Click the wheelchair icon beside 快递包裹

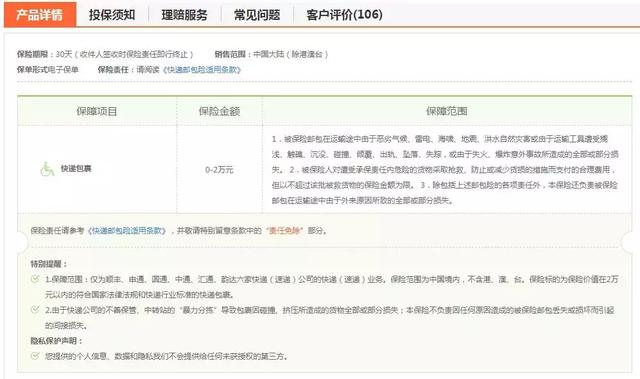pos(47,169)
